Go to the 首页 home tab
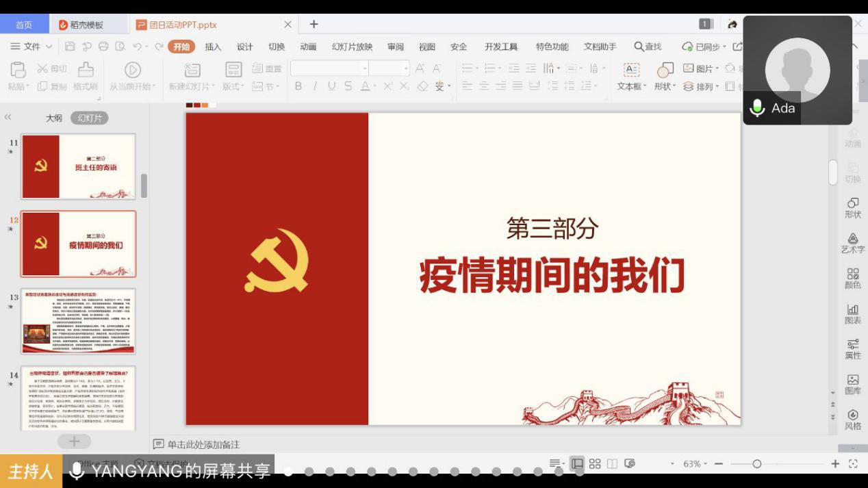This screenshot has height=488, width=868. point(24,25)
